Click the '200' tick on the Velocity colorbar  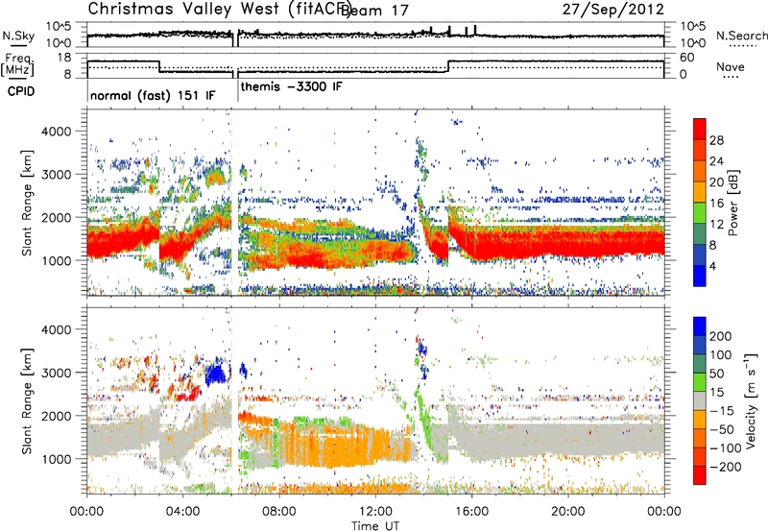tap(721, 336)
